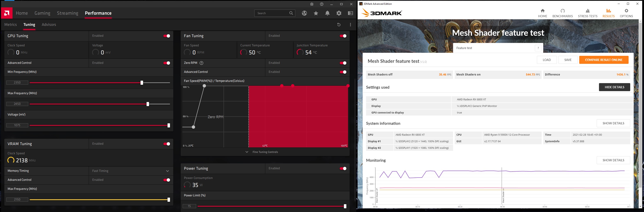Select the Tuning sub-tab
The width and height of the screenshot is (644, 212).
click(29, 24)
